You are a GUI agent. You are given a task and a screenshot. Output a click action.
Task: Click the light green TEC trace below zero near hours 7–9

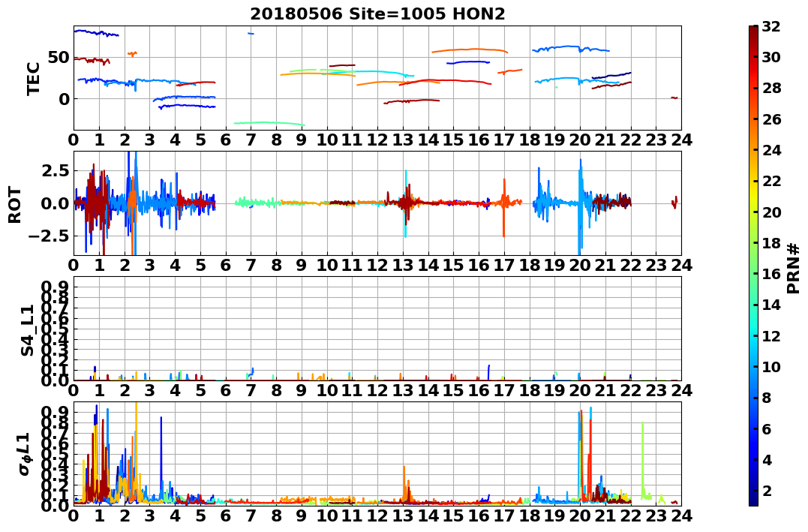click(269, 123)
